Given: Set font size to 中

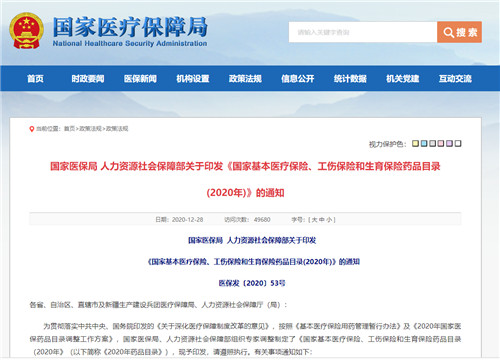Looking at the screenshot, I should 322,220.
